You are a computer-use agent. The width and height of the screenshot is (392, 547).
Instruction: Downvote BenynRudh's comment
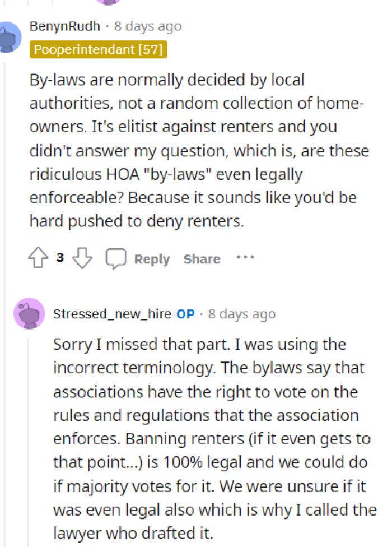[x=82, y=258]
